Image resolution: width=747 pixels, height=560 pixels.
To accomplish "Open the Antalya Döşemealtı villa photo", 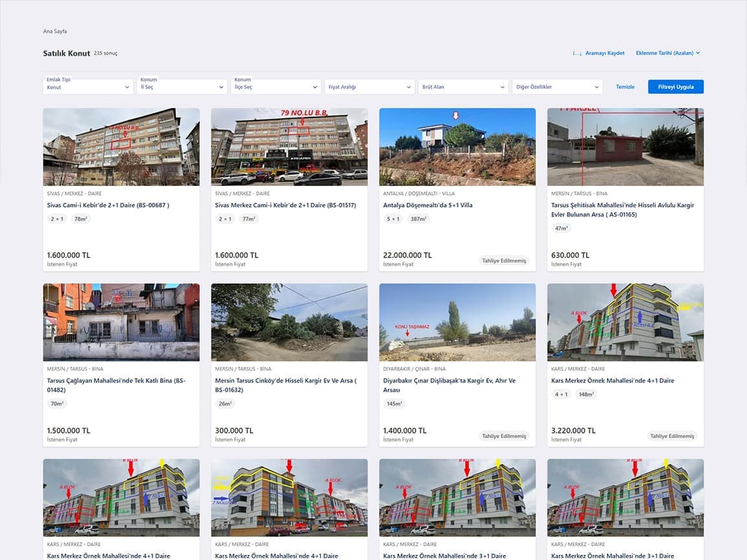I will tap(457, 146).
